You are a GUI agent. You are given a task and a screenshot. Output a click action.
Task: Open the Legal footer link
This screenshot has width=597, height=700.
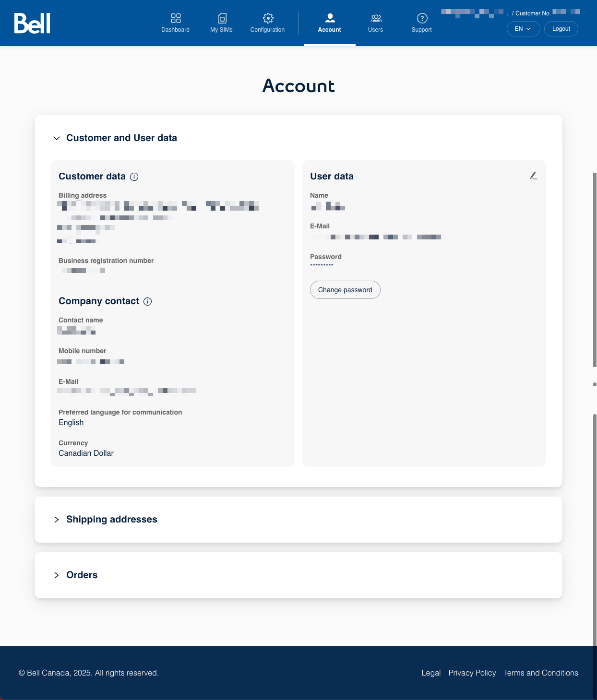431,673
